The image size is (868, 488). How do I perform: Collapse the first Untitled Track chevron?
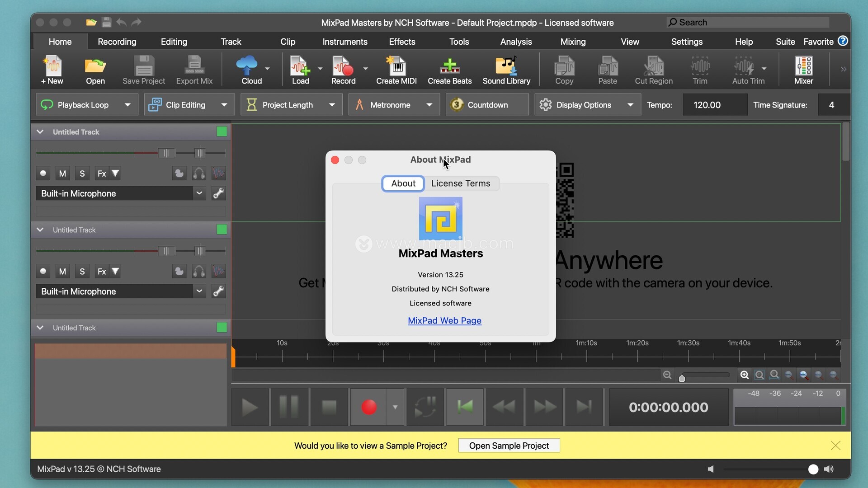coord(40,132)
